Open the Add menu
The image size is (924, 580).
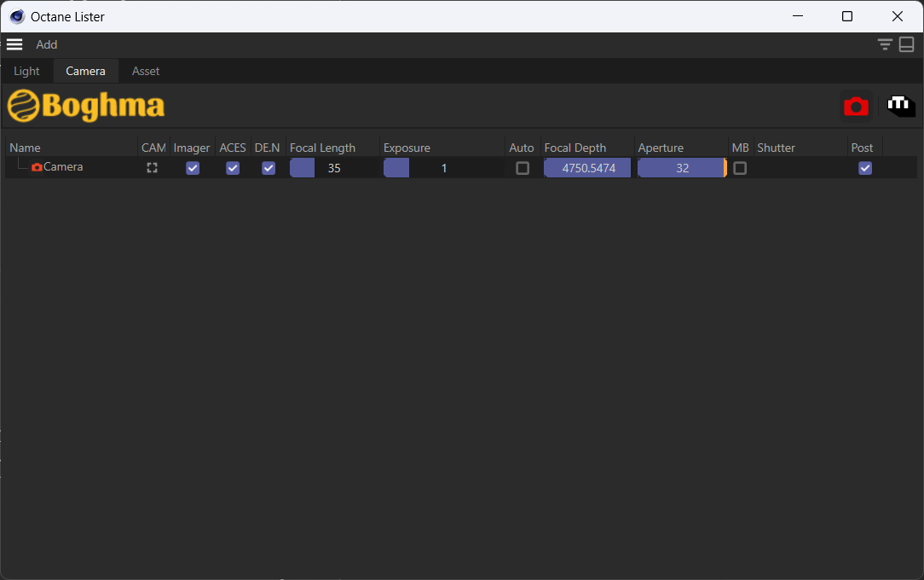pyautogui.click(x=47, y=45)
